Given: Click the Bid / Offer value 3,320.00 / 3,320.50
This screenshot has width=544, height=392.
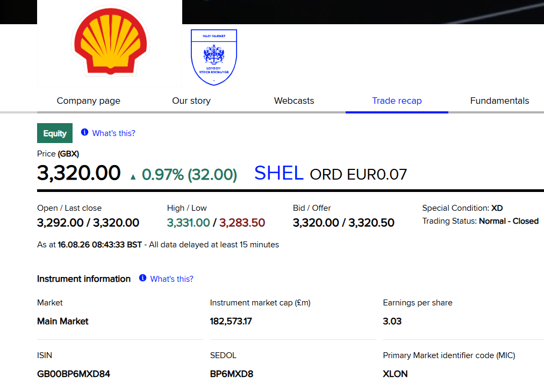Looking at the screenshot, I should (x=343, y=223).
